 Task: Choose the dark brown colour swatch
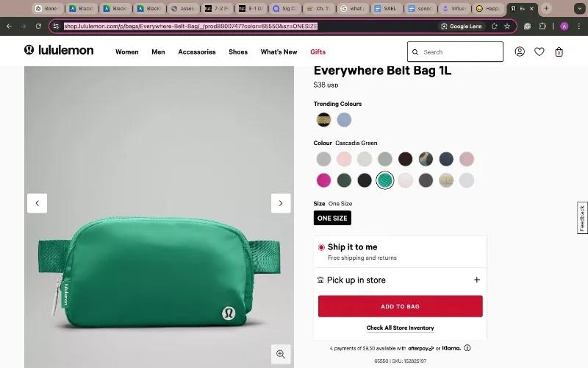click(x=406, y=159)
